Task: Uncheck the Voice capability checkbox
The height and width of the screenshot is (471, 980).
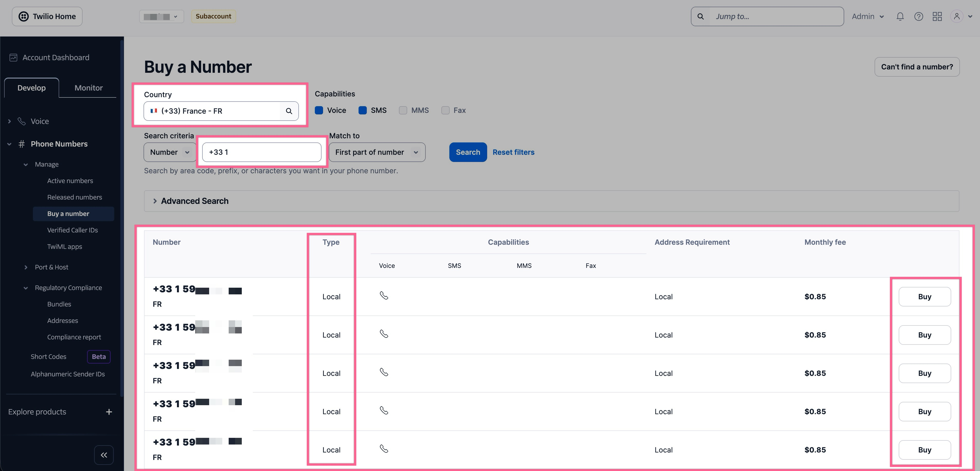Action: (x=319, y=110)
